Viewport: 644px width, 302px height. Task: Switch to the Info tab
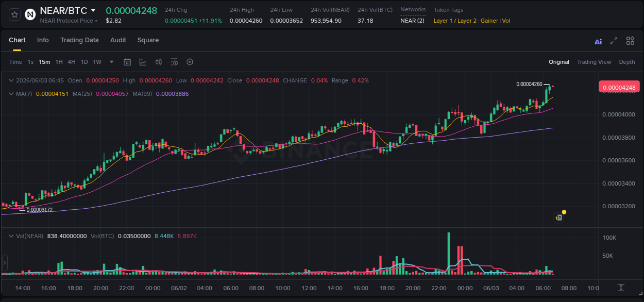(x=43, y=40)
